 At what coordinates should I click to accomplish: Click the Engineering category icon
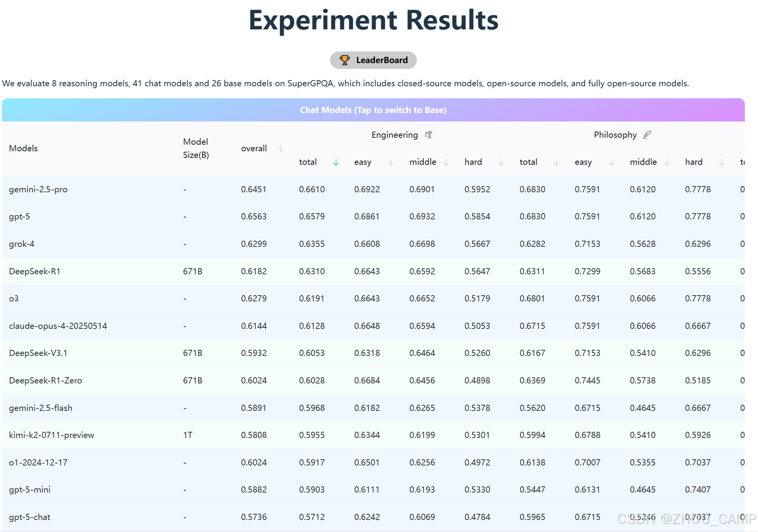[428, 135]
